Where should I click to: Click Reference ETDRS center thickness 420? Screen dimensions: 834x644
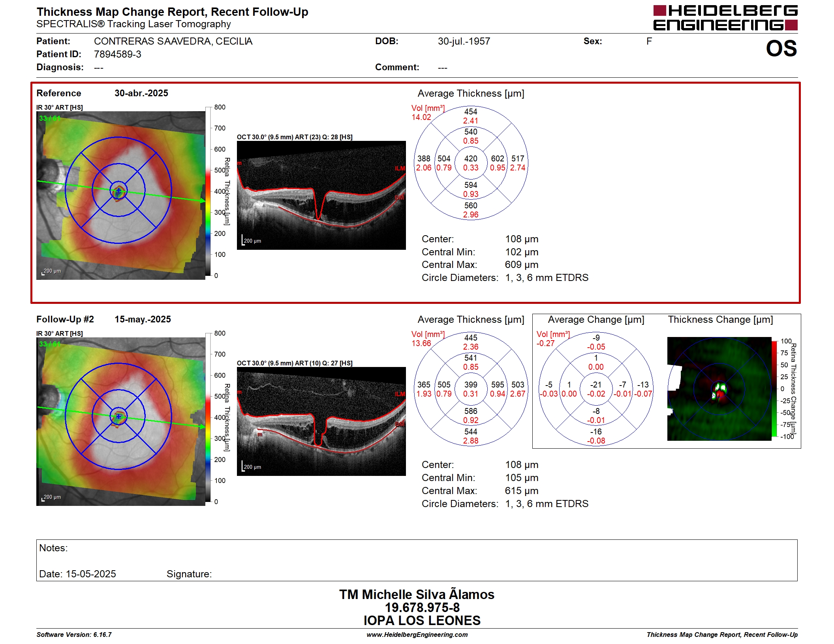click(471, 159)
